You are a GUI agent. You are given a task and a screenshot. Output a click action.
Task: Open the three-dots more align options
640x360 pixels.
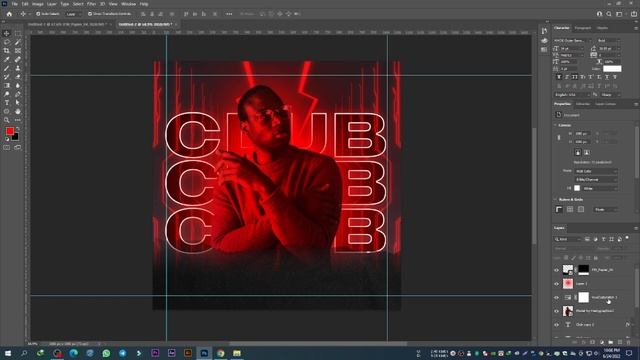[229, 14]
